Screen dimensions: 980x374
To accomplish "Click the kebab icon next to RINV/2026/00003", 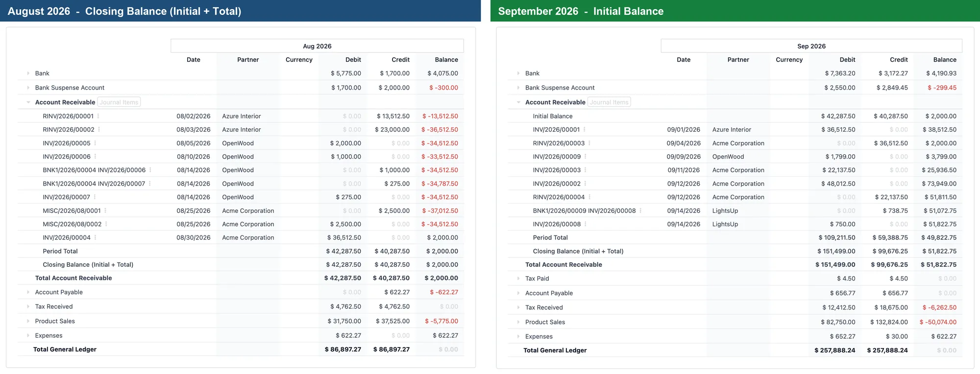I will (589, 143).
